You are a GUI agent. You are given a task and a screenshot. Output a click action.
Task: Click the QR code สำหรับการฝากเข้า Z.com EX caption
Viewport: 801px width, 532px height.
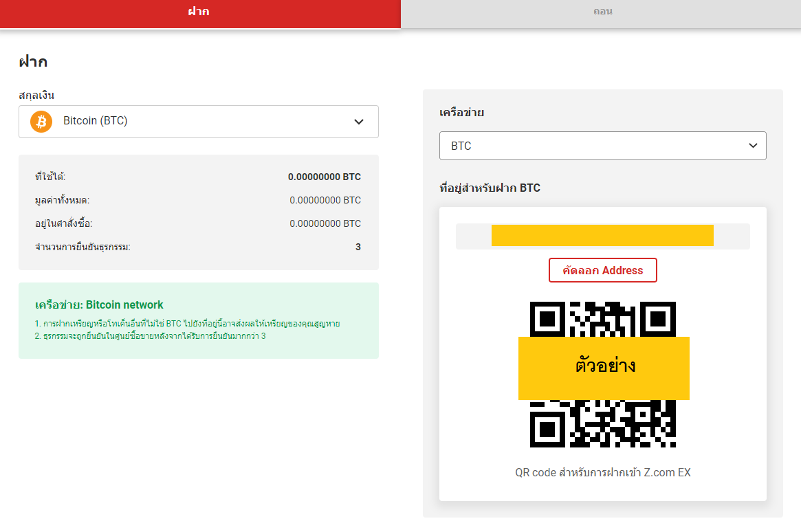click(x=603, y=473)
